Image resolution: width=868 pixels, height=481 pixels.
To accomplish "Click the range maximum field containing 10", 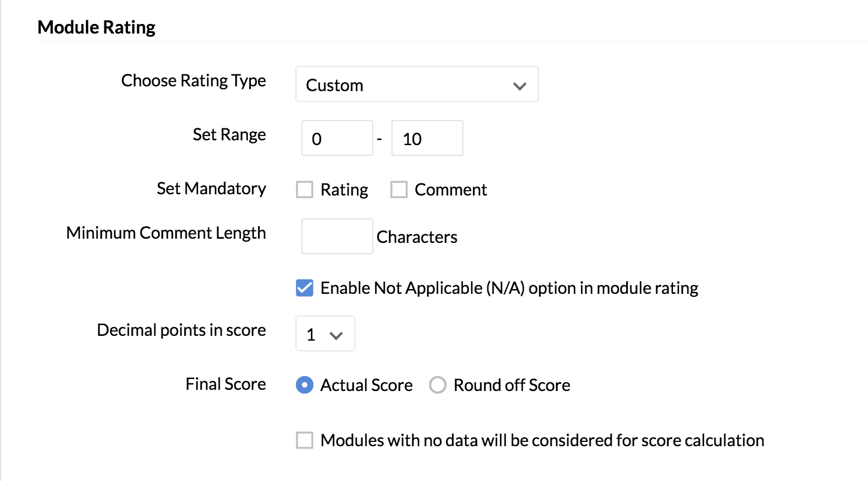I will pyautogui.click(x=427, y=139).
